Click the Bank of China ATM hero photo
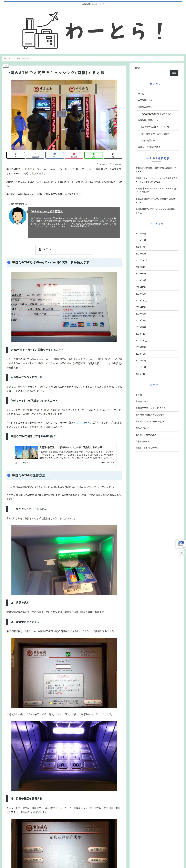 coord(64,115)
